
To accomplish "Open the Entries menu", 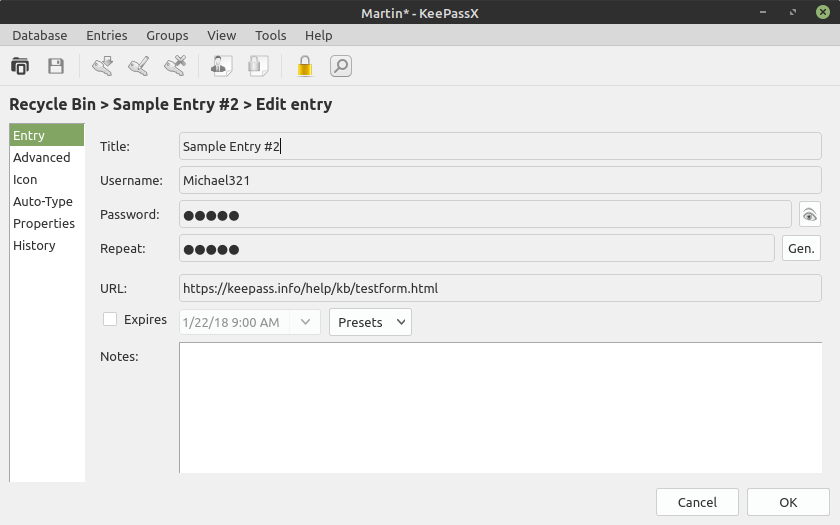I will 107,35.
